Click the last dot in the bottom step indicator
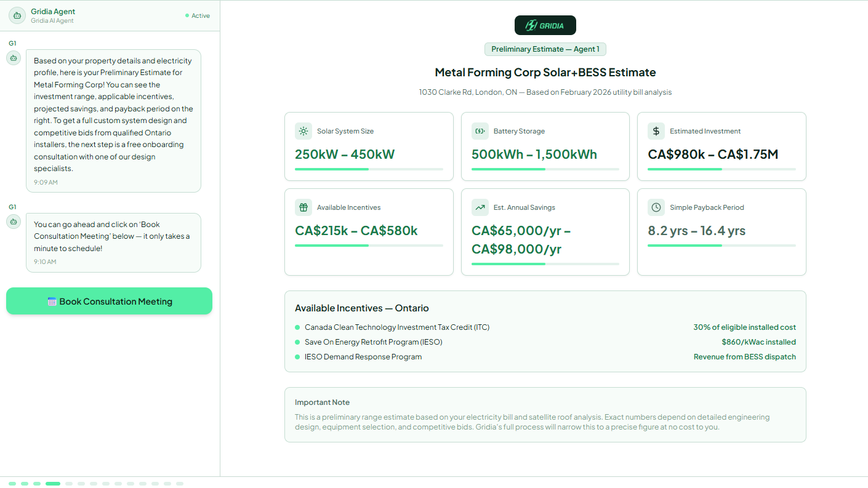The width and height of the screenshot is (868, 488). click(180, 484)
